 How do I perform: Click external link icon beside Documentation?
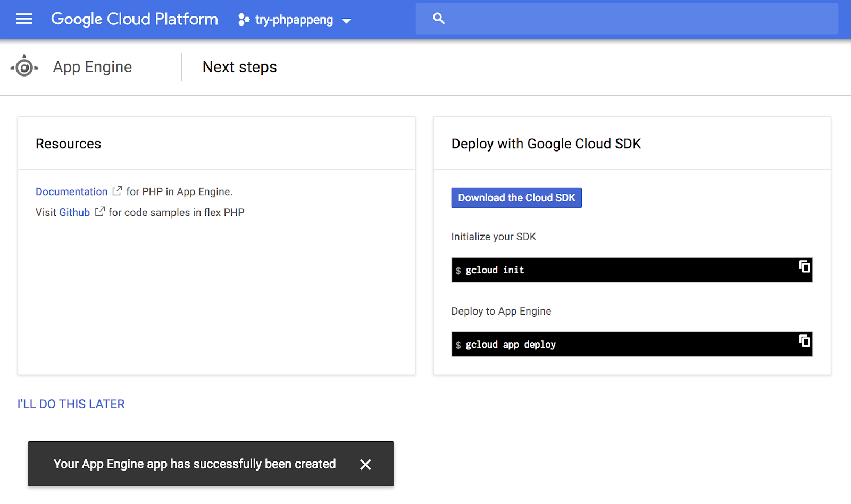pos(117,191)
